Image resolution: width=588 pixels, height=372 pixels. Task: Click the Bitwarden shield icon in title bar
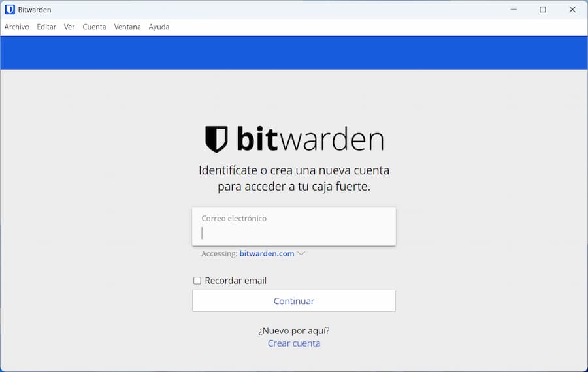10,10
